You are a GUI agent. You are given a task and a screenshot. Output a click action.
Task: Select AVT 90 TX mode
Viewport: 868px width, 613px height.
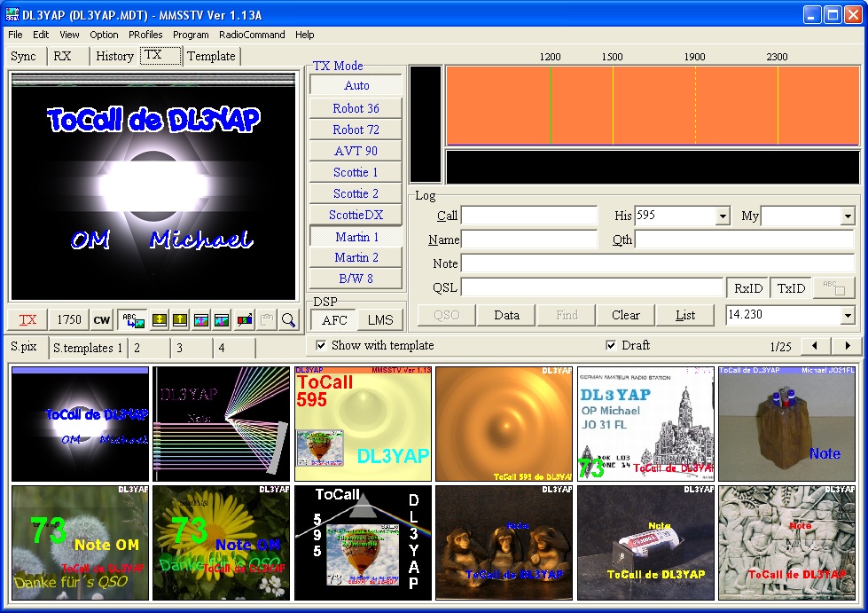click(x=356, y=151)
